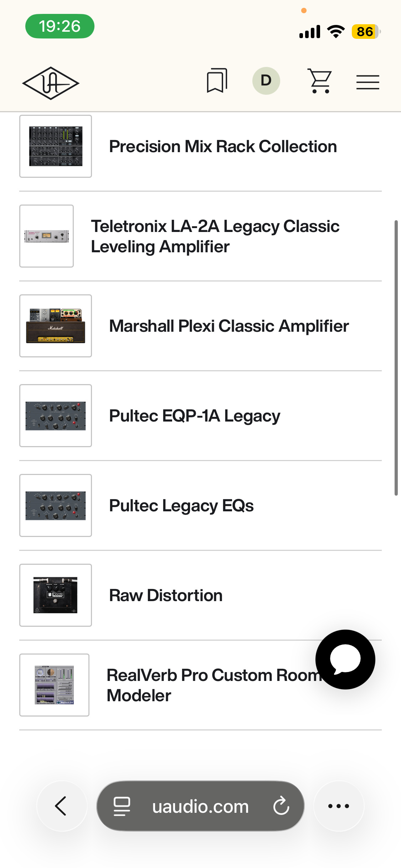Tap the browser back arrow
Screen dimensions: 401x868
click(61, 806)
